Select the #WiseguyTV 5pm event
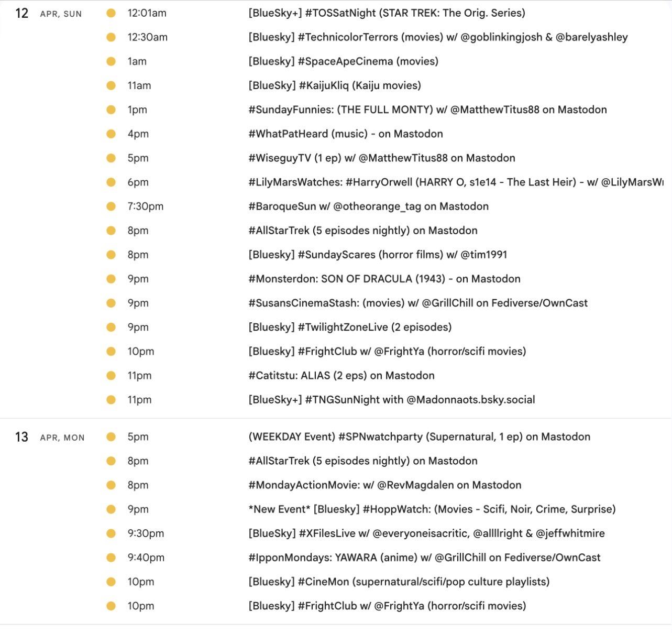672x633 pixels. click(381, 158)
